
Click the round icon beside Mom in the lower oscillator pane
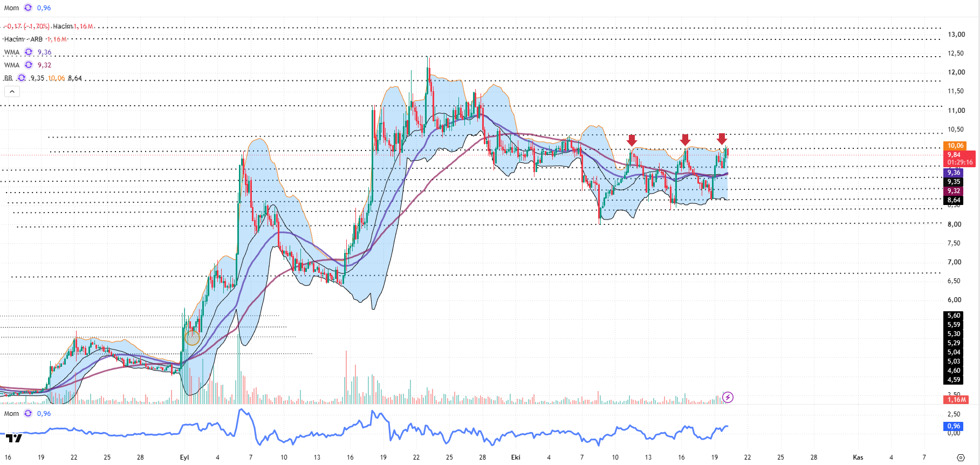point(28,414)
